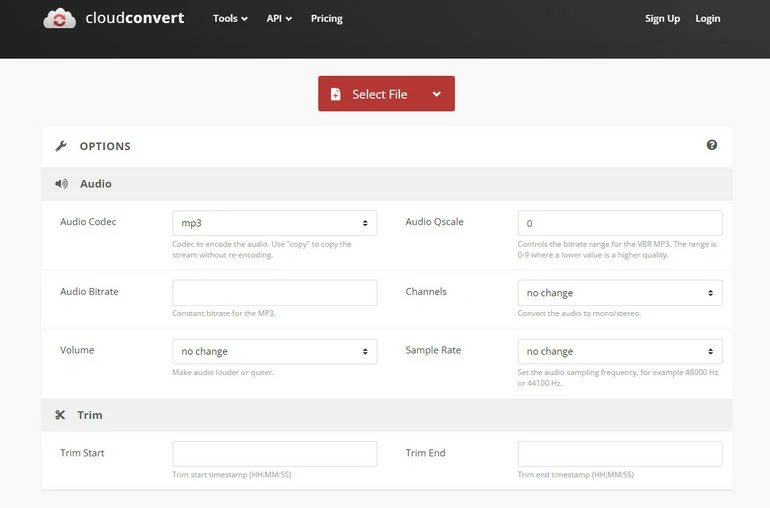Open the Tools menu
Screen dimensions: 770x508
230,19
